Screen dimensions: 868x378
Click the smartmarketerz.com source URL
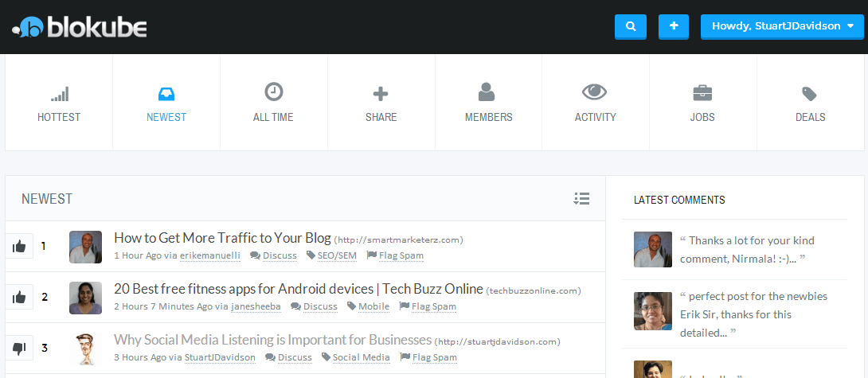coord(399,240)
